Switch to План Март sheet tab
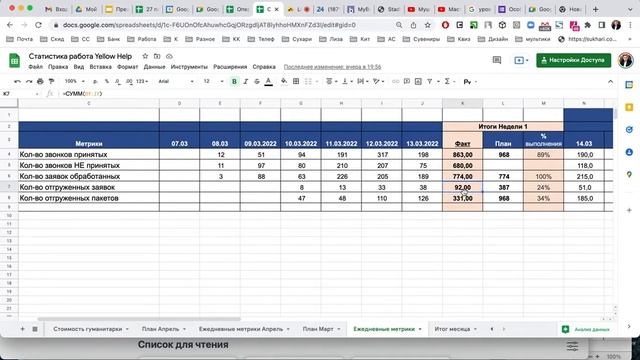This screenshot has height=360, width=640. point(321,329)
